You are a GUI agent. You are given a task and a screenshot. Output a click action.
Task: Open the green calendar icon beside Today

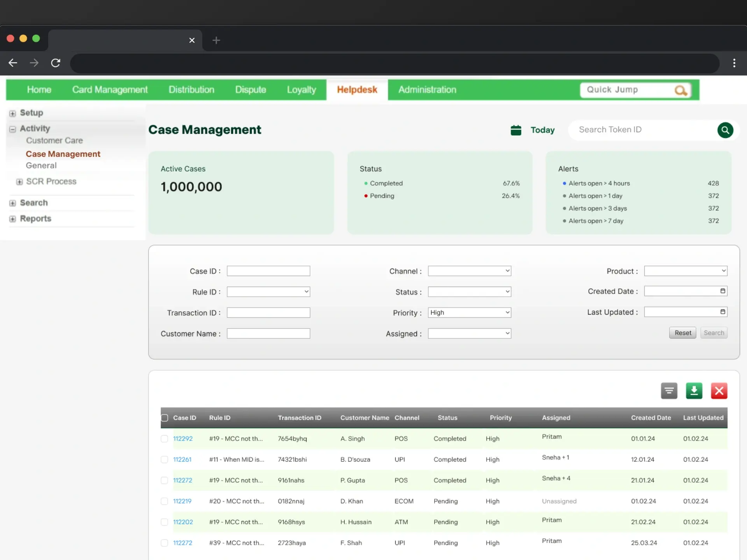tap(516, 130)
